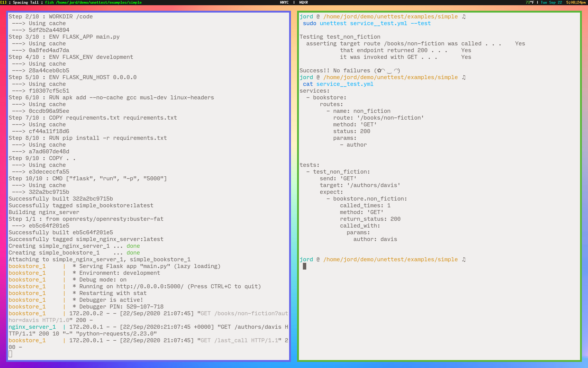Click the 'Spacing Tall' layout label
Image resolution: width=588 pixels, height=368 pixels.
(x=26, y=2)
